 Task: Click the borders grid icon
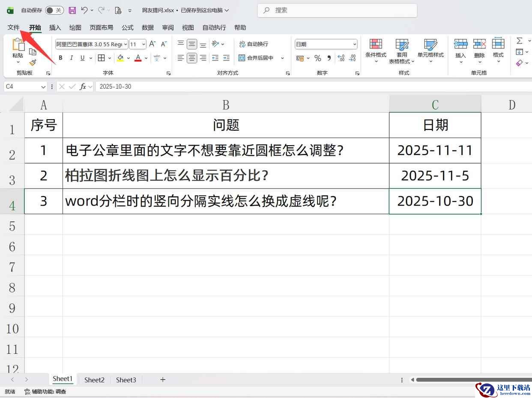click(102, 58)
